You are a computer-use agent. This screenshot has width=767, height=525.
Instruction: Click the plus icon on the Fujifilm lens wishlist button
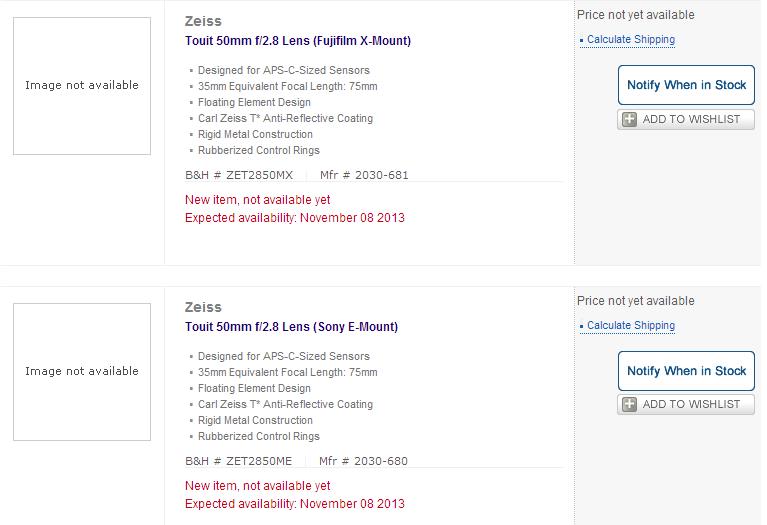pyautogui.click(x=630, y=119)
